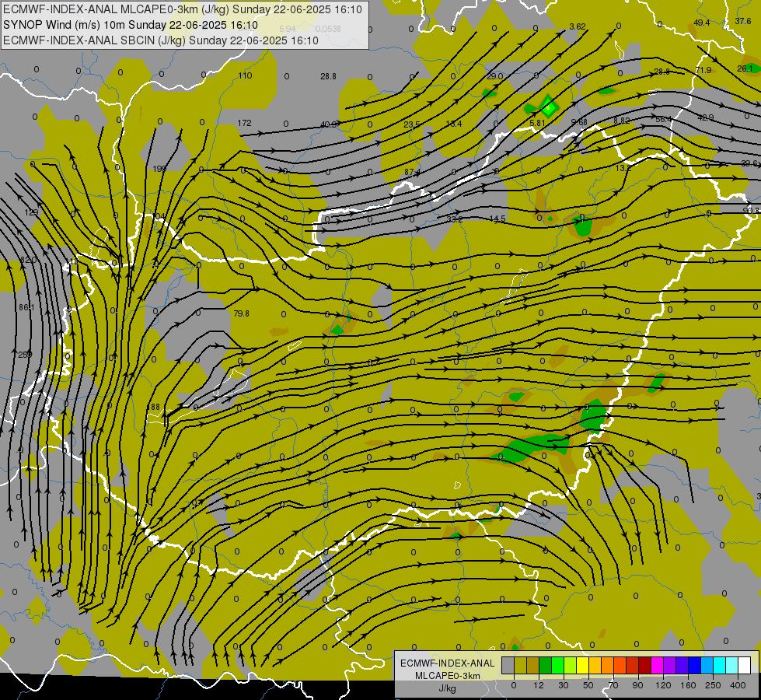Click the map value 29.0
Viewport: 761px width, 700px height.
[495, 76]
